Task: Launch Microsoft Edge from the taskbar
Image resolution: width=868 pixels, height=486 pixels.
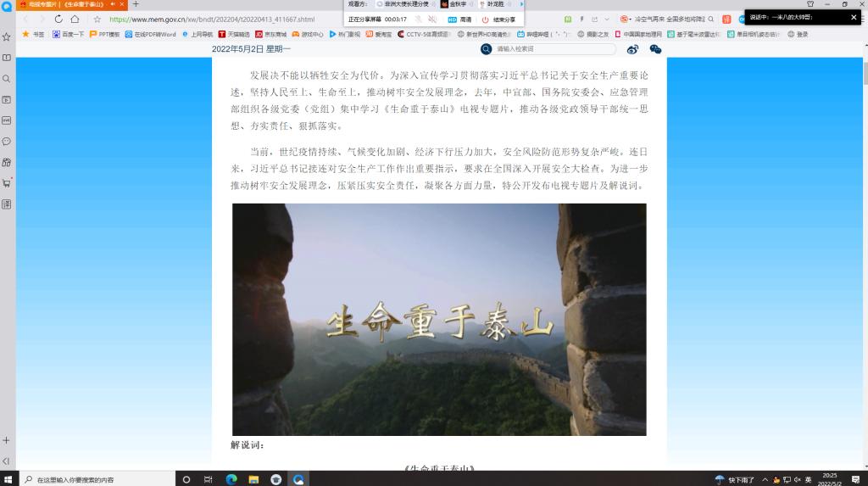Action: [231, 479]
